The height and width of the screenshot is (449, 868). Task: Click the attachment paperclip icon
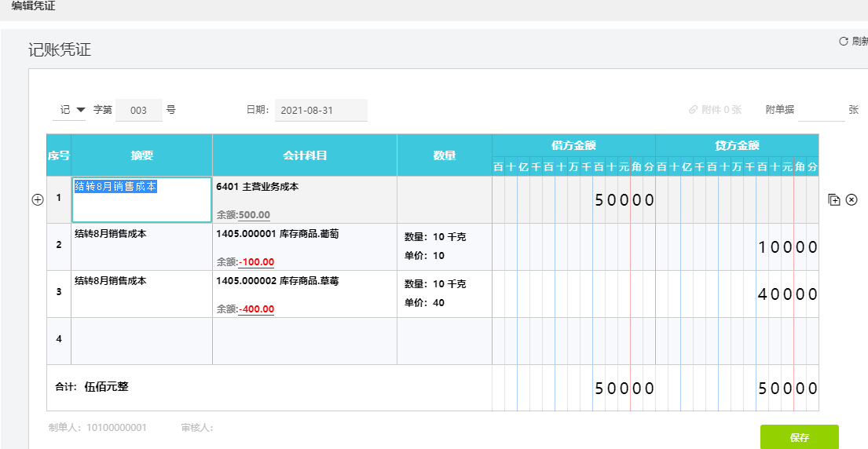click(693, 109)
